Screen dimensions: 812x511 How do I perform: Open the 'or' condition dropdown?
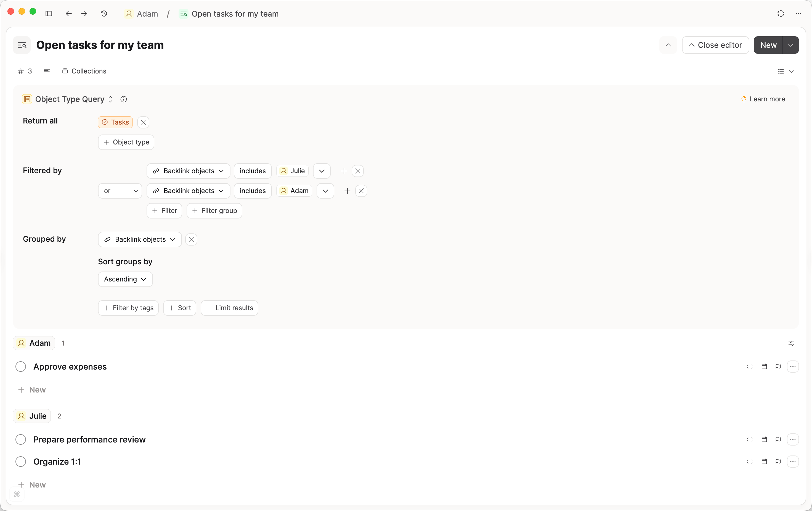[120, 191]
